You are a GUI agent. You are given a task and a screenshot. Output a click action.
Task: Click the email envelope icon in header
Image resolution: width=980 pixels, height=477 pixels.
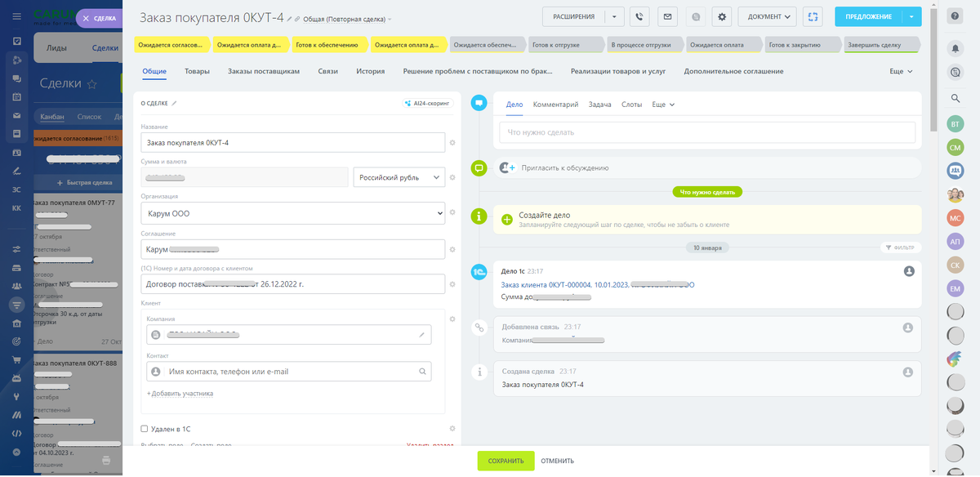click(668, 16)
